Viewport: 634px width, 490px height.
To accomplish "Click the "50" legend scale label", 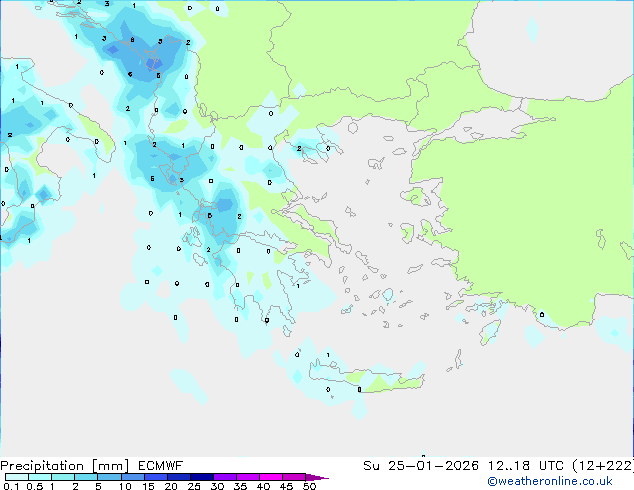I will pos(309,486).
